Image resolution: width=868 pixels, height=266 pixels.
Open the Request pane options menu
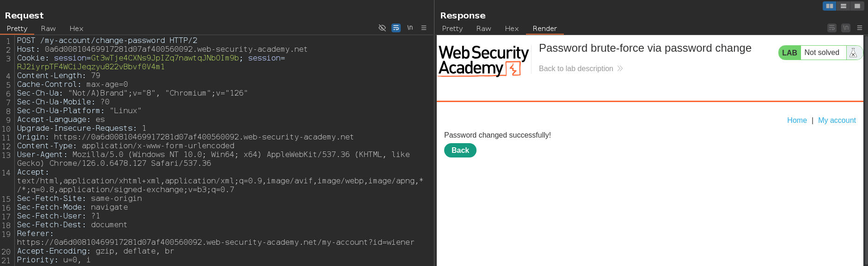[x=423, y=28]
